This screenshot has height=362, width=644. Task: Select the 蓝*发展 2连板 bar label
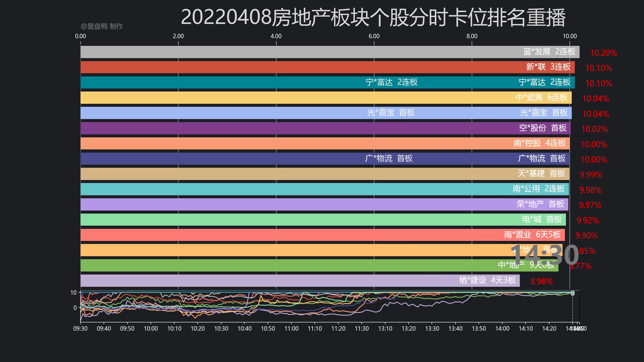point(549,51)
